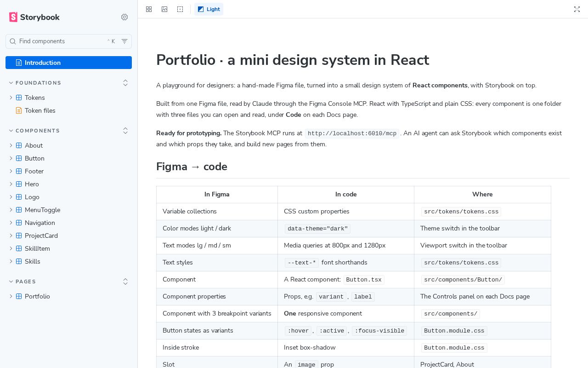The width and height of the screenshot is (588, 368).
Task: Collapse the FOUNDATIONS section header
Action: pos(35,83)
